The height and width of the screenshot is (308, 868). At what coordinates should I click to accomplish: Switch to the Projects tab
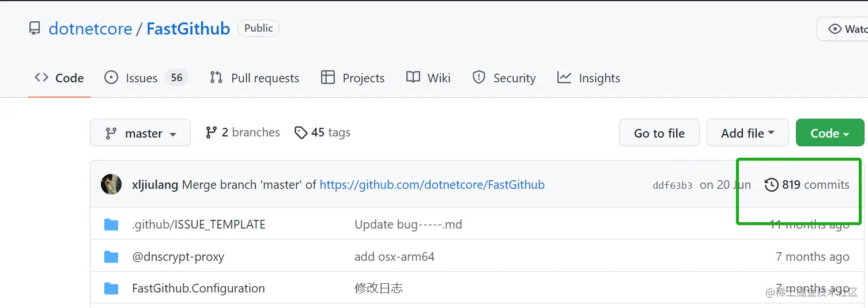pyautogui.click(x=353, y=78)
